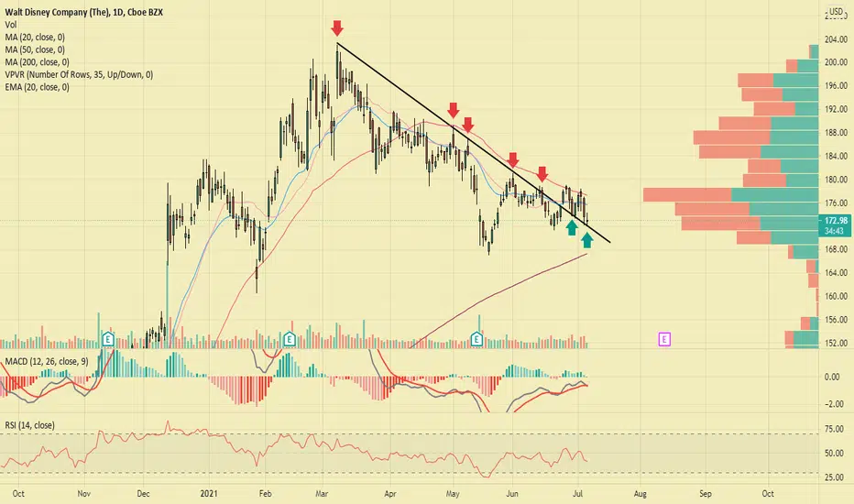Click the 200.00 price axis label

[836, 62]
